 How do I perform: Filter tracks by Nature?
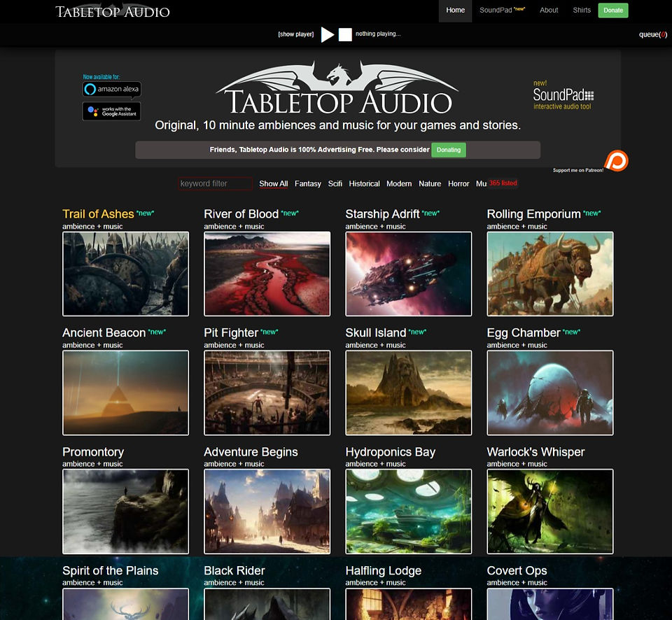pos(430,183)
